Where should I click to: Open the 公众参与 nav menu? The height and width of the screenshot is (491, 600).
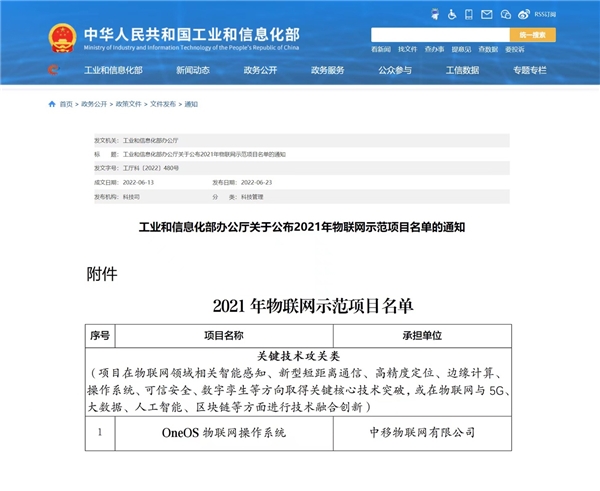(x=395, y=70)
